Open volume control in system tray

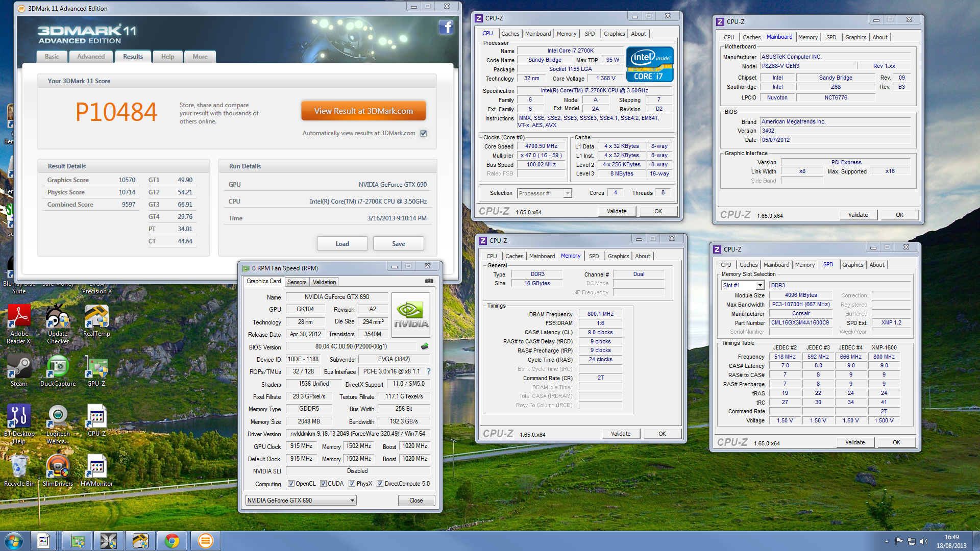(923, 541)
